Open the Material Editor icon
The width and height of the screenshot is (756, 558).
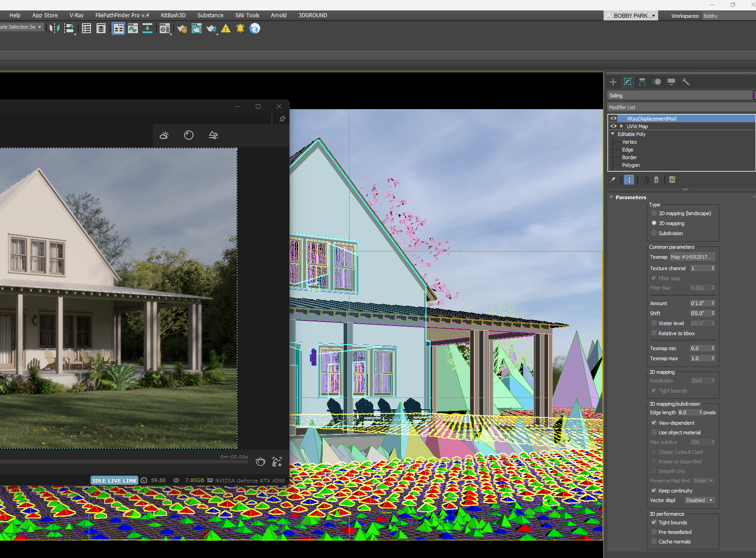165,29
